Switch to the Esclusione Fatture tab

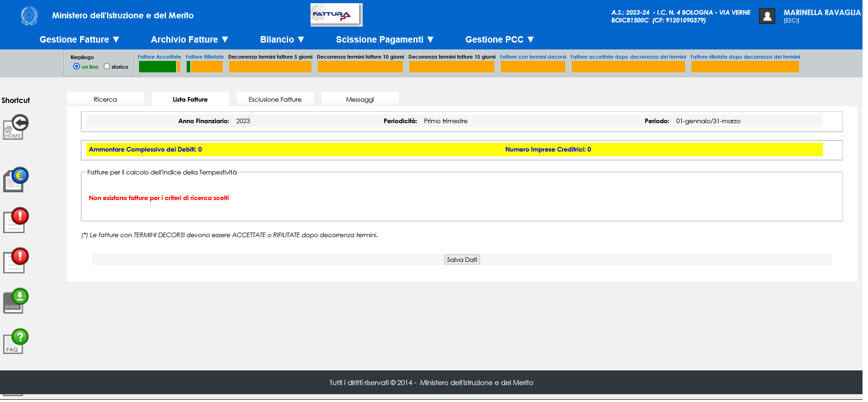[x=275, y=99]
